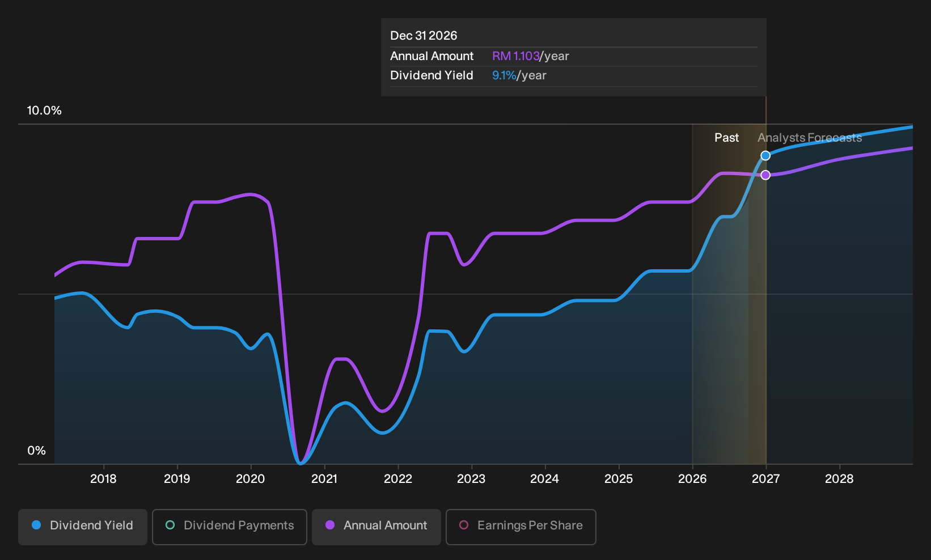Viewport: 931px width, 560px height.
Task: Click the 2027 axis label
Action: coord(766,479)
